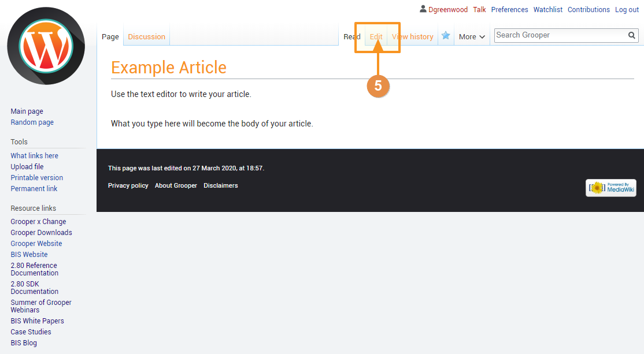
Task: Open the Watchlist link
Action: 548,9
